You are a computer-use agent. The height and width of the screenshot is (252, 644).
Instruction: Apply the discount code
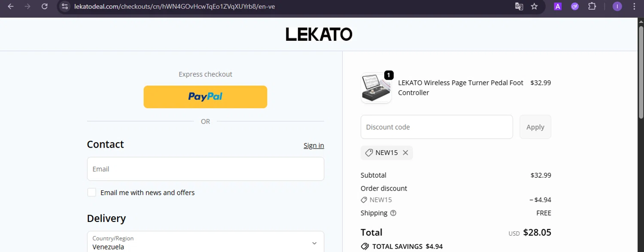[x=535, y=127]
